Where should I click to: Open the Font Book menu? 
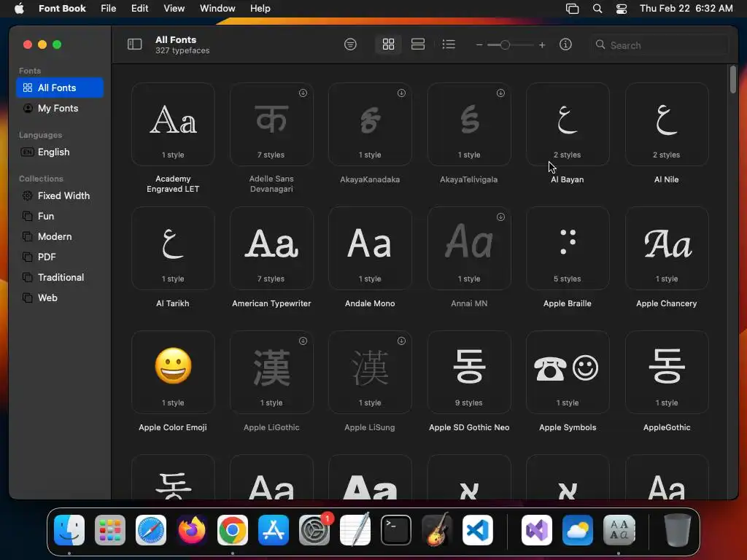(x=62, y=8)
